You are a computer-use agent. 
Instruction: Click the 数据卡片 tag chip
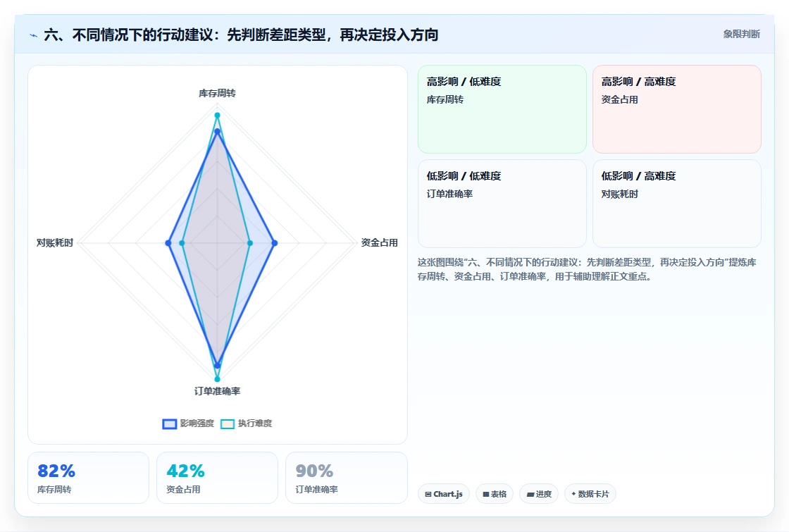[x=590, y=494]
